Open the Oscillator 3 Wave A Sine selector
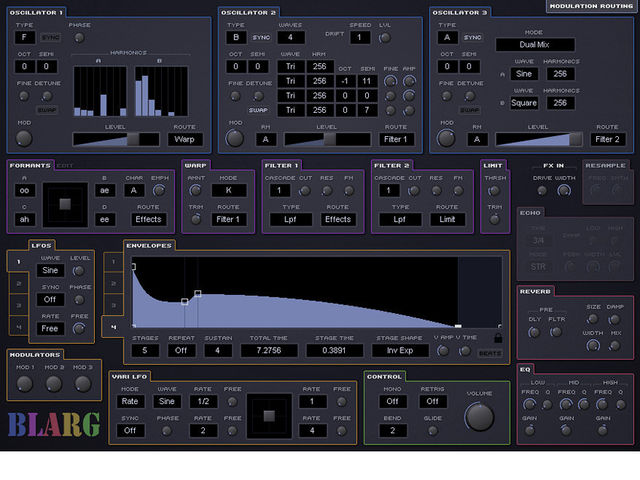This screenshot has width=640, height=480. 524,74
